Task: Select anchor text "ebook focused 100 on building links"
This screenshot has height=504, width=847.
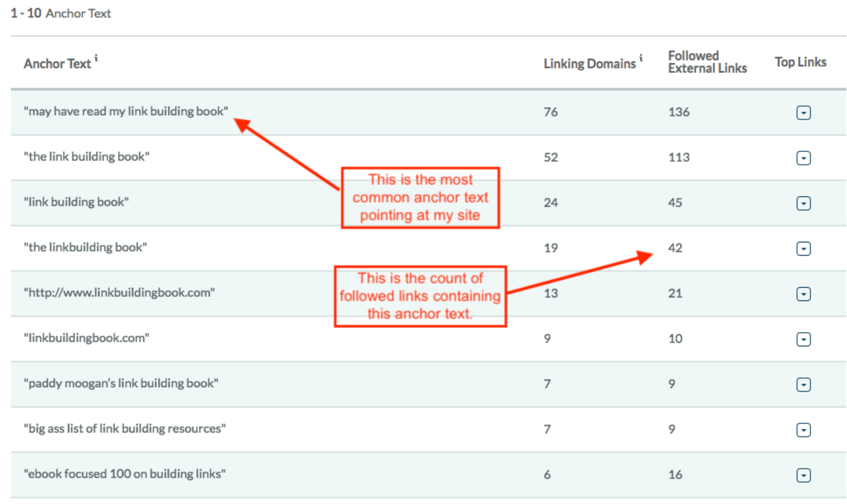Action: (124, 474)
